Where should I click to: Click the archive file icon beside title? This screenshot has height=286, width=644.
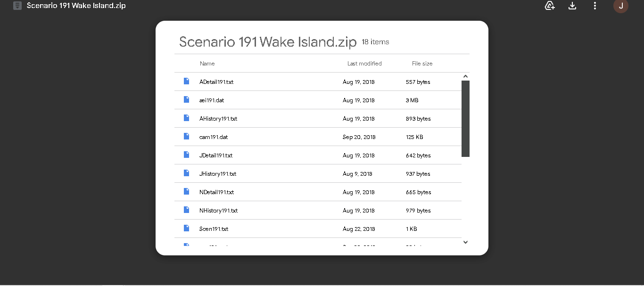point(17,6)
